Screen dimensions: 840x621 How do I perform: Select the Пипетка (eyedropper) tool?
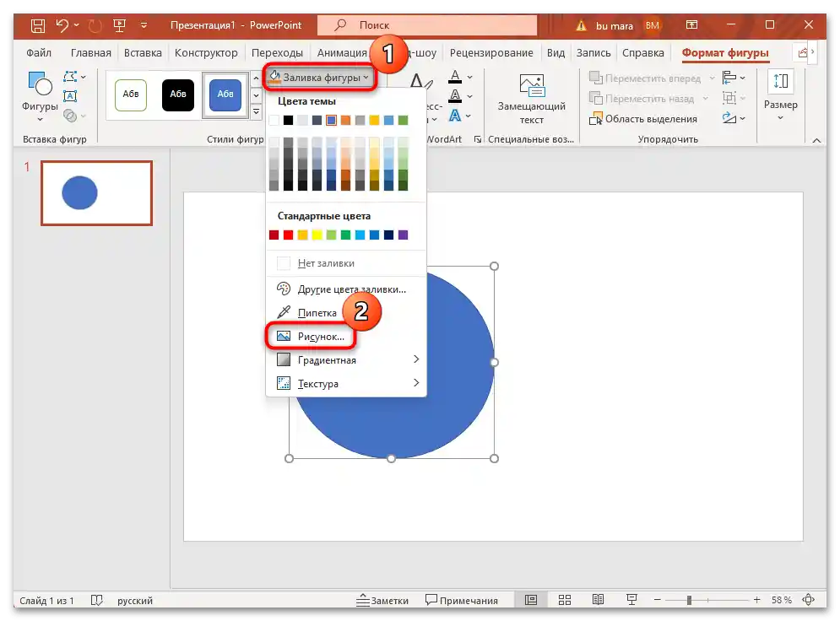coord(317,311)
